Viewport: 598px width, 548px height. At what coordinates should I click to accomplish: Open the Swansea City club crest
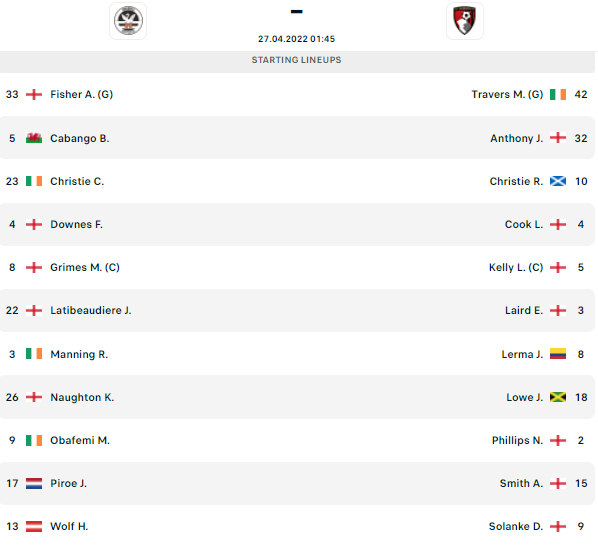128,21
